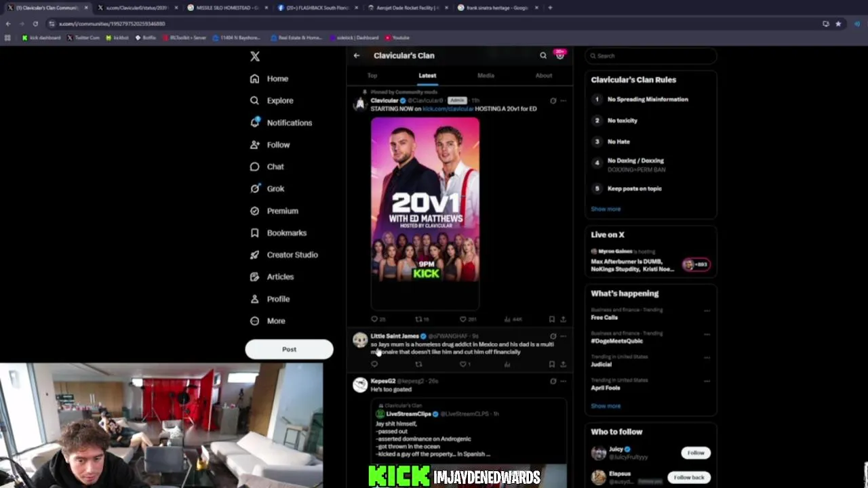Open a new browser tab
This screenshot has height=488, width=868.
(x=550, y=7)
